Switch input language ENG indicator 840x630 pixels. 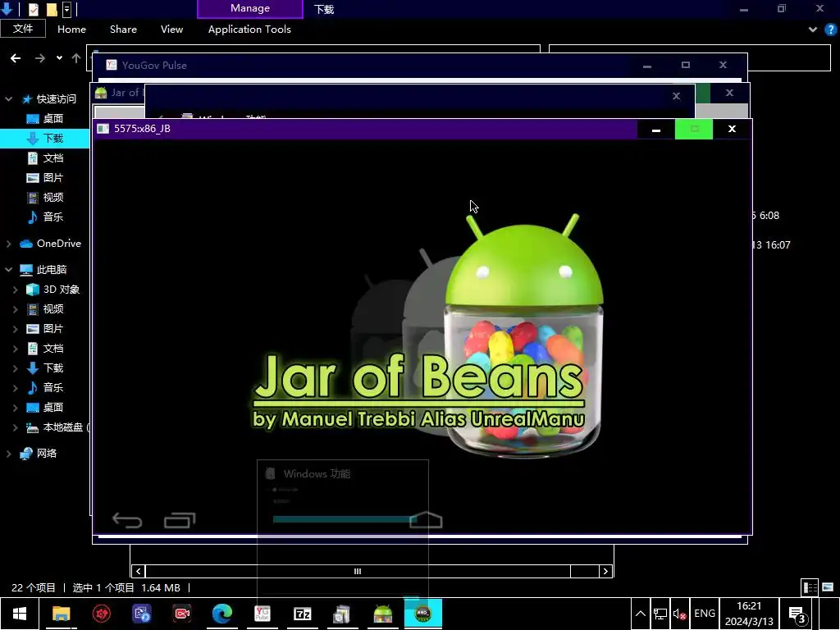click(705, 614)
